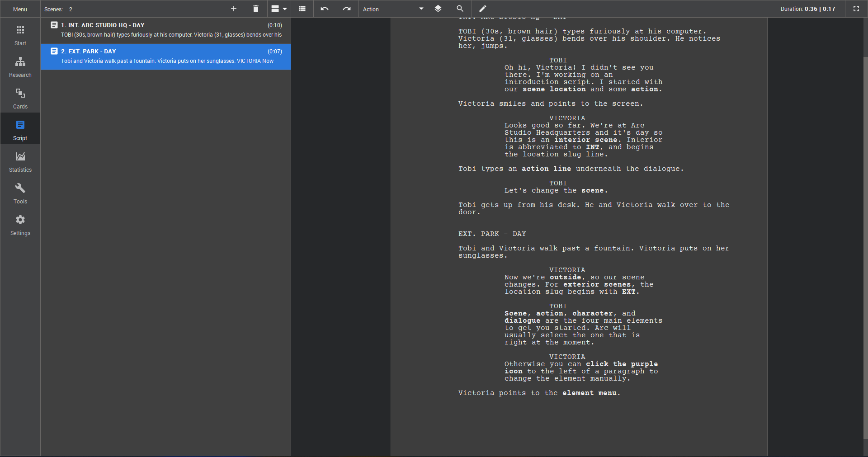This screenshot has height=457, width=868.
Task: Open Settings from the sidebar
Action: (x=20, y=225)
